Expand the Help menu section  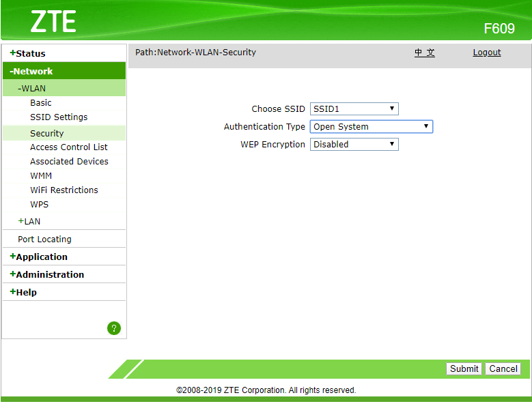pos(23,292)
